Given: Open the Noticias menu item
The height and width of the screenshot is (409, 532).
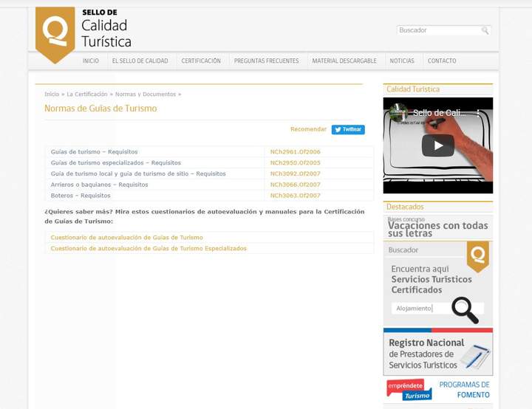Looking at the screenshot, I should [402, 61].
